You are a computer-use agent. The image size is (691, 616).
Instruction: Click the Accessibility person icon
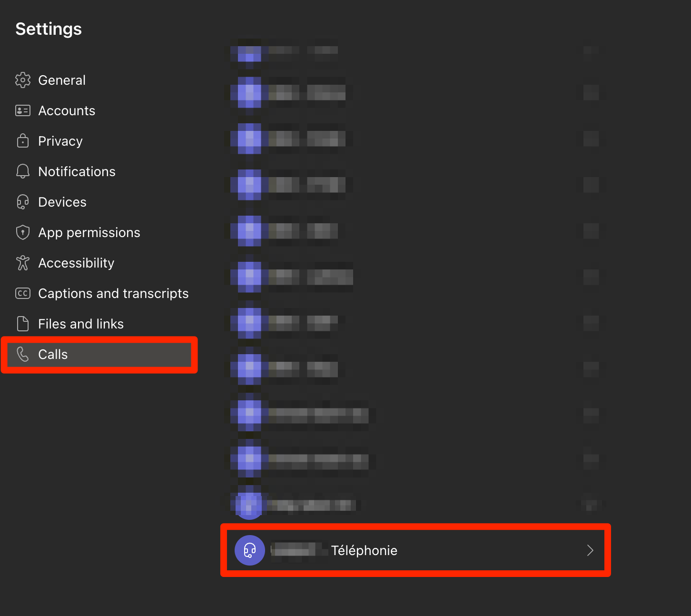23,263
